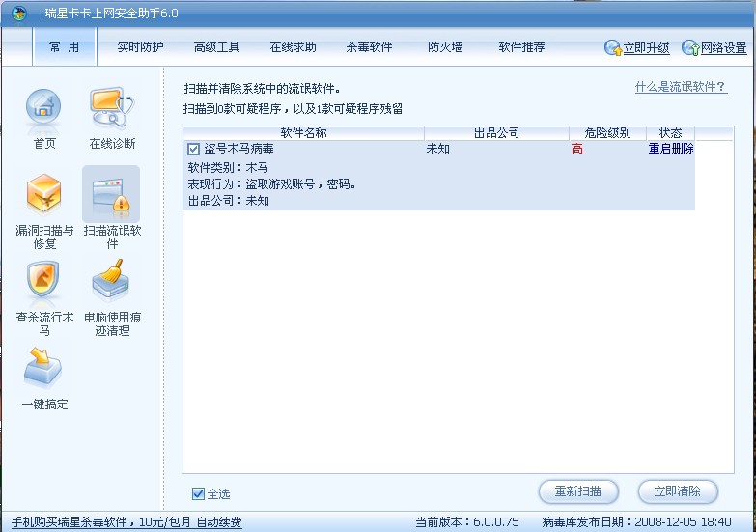Click the Rising Kaka title bar logo

coord(18,14)
